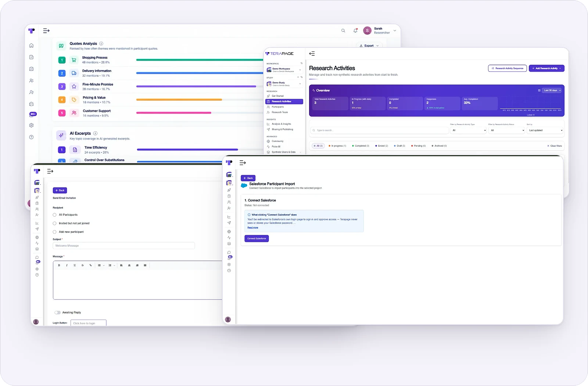
Task: Align message text left
Action: tap(121, 265)
